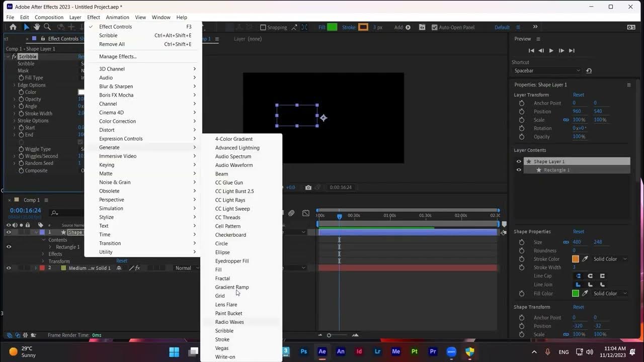Open the Spacebar shortcut dropdown

547,71
